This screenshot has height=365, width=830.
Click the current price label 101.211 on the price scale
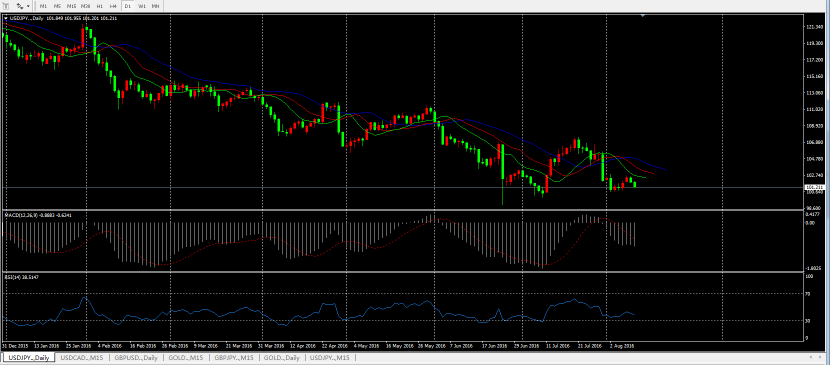coord(816,187)
